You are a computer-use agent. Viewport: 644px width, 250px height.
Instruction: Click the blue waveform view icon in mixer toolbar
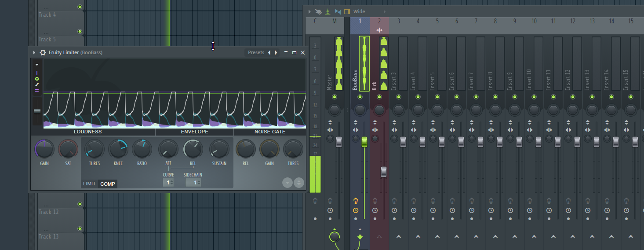click(338, 11)
